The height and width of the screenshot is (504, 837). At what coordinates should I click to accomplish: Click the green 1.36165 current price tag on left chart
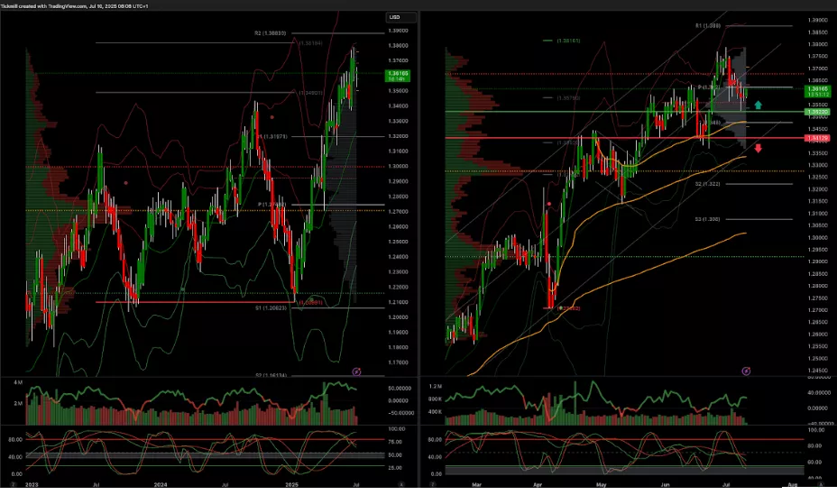point(395,75)
